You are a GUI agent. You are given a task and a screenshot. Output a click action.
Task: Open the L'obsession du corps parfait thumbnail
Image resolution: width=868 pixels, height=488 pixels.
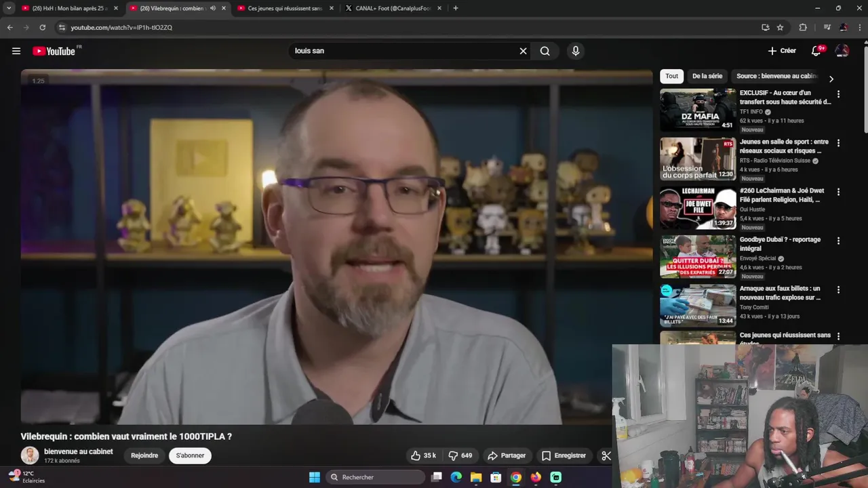pyautogui.click(x=698, y=159)
